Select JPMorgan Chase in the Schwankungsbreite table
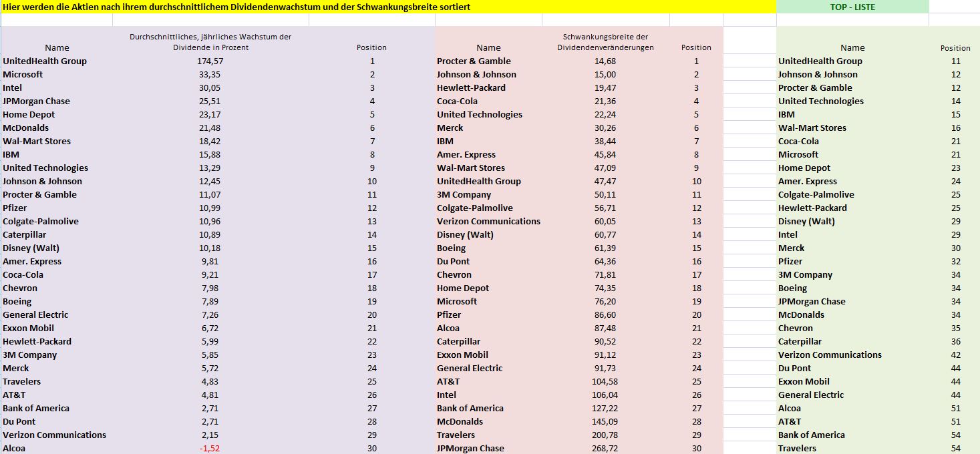The width and height of the screenshot is (980, 454). click(x=471, y=448)
